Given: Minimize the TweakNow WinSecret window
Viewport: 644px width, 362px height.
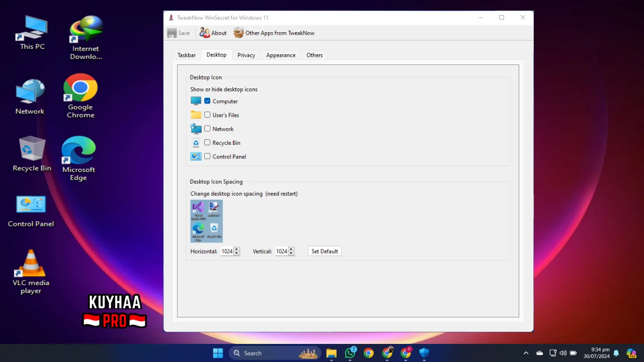Looking at the screenshot, I should point(480,18).
